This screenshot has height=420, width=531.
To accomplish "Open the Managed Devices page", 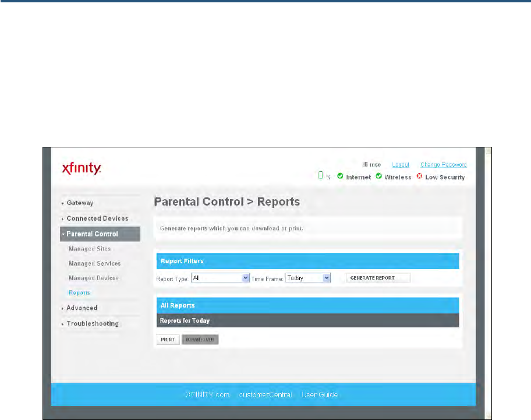I will (94, 278).
